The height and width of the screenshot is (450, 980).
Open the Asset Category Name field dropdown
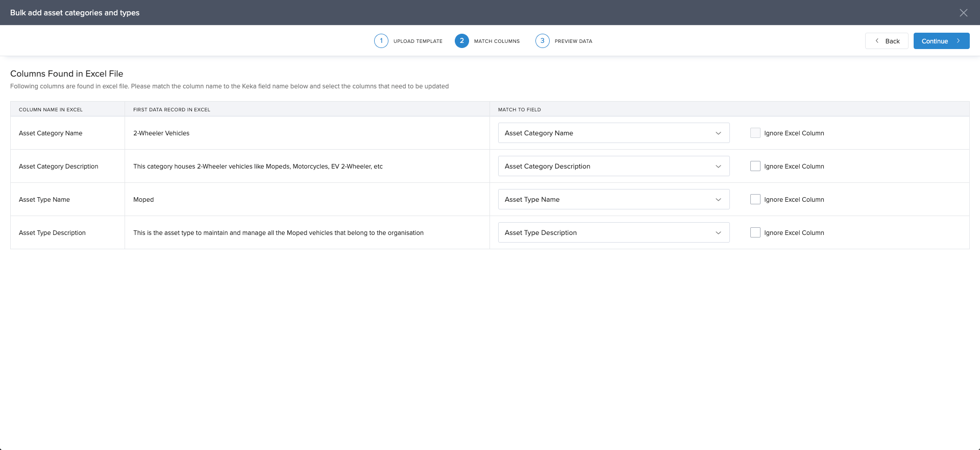[614, 133]
